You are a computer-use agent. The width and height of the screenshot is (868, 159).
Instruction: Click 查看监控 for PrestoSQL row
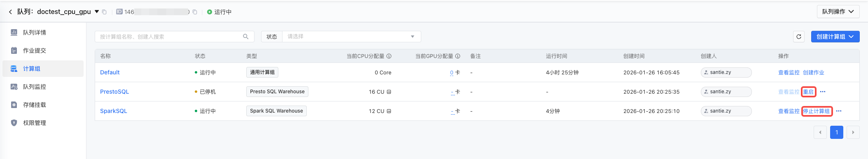[x=789, y=92]
